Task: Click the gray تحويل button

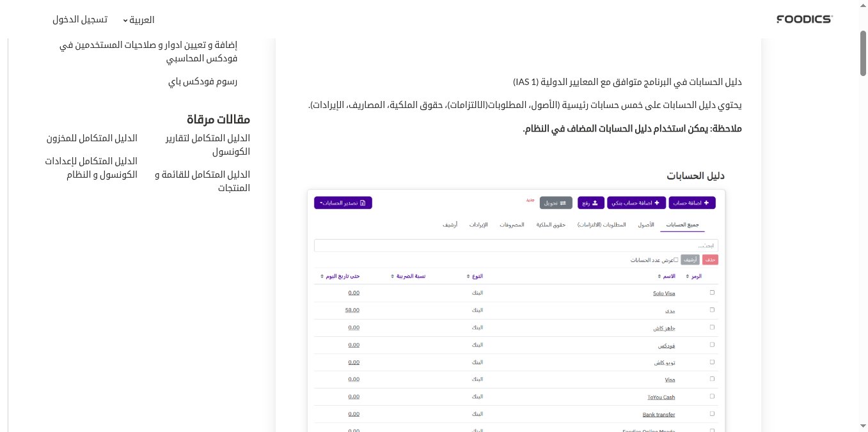Action: (x=556, y=203)
